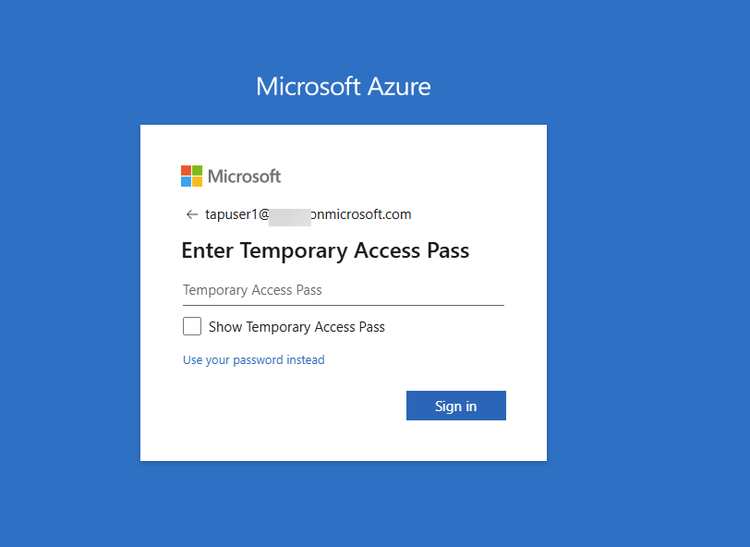Viewport: 750px width, 547px height.
Task: Click the 'Show Temporary Access Pass' label text
Action: point(296,327)
